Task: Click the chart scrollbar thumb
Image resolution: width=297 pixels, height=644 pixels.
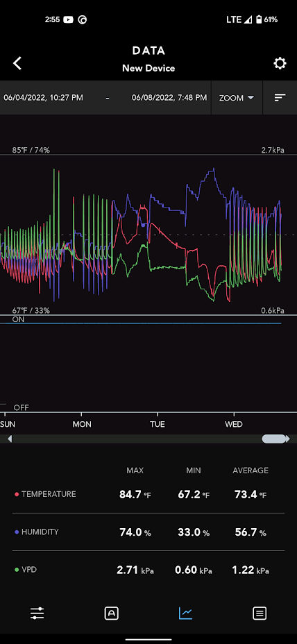Action: (274, 439)
